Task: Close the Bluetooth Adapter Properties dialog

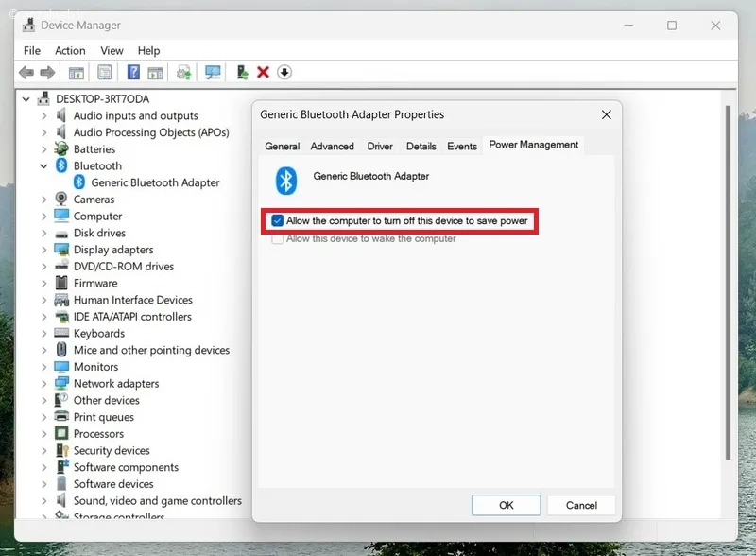Action: [x=606, y=114]
